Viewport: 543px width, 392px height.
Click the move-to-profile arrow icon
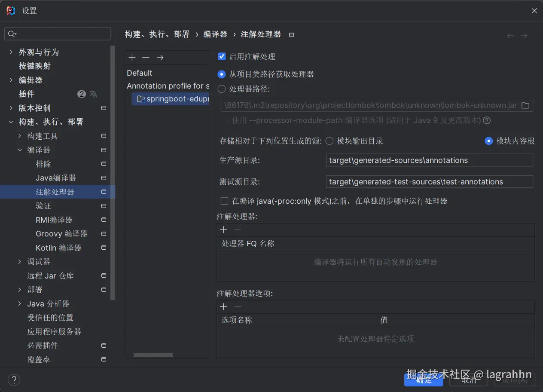tap(159, 57)
